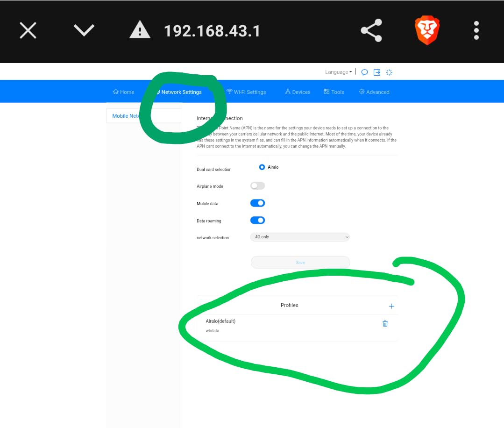Delete the Airalo profile with trash icon
This screenshot has width=504, height=428.
point(385,323)
